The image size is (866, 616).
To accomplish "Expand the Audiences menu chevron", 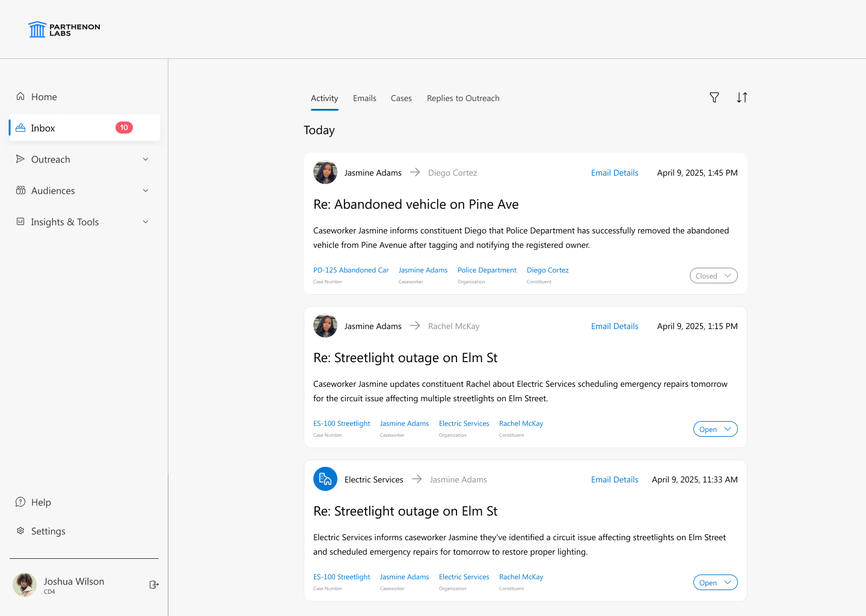I will (146, 191).
